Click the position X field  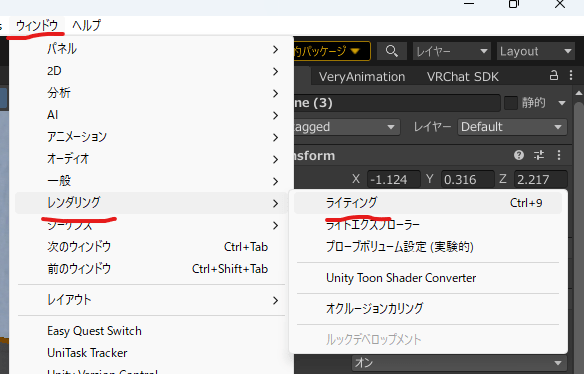tap(394, 180)
